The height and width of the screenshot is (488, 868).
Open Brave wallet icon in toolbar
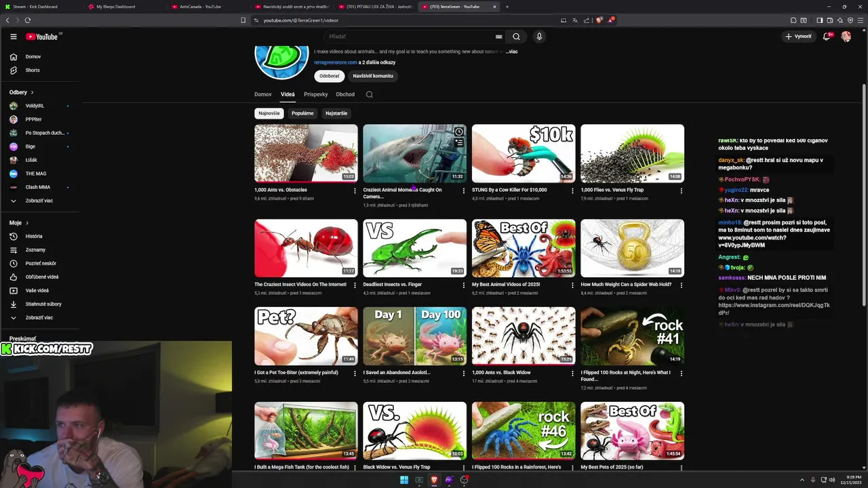[829, 20]
